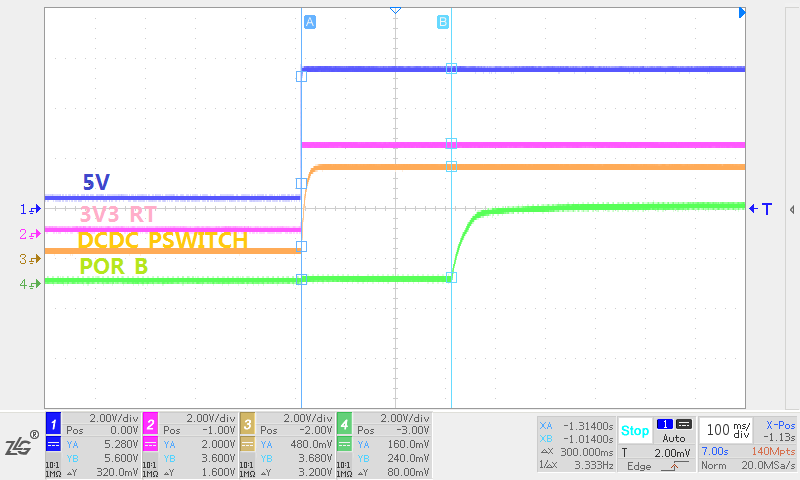Toggle channel 2 DC coupling icon

point(151,444)
